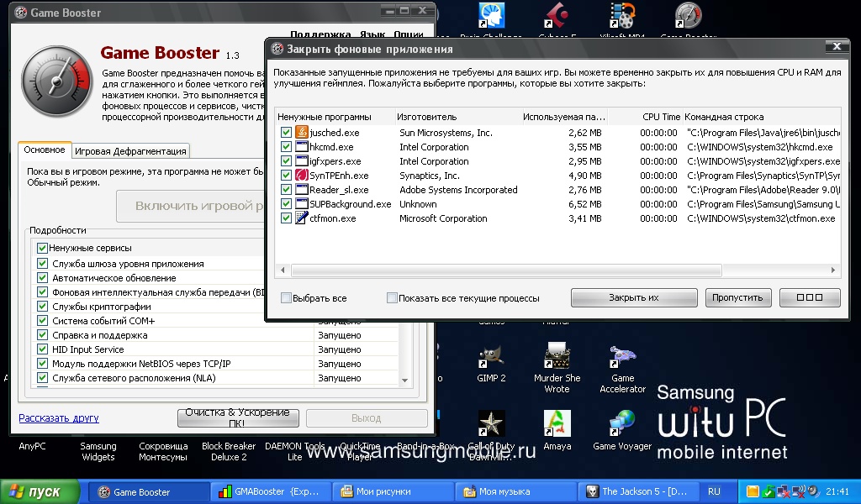The height and width of the screenshot is (504, 861).
Task: Click 'Закрыть их' button
Action: tap(634, 297)
